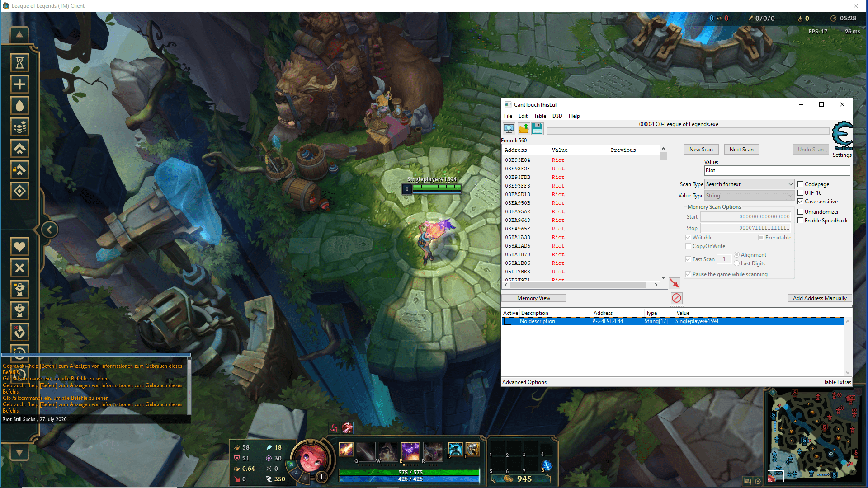Image resolution: width=868 pixels, height=488 pixels.
Task: Open the File menu in CantTouchThisLul
Action: click(x=508, y=116)
